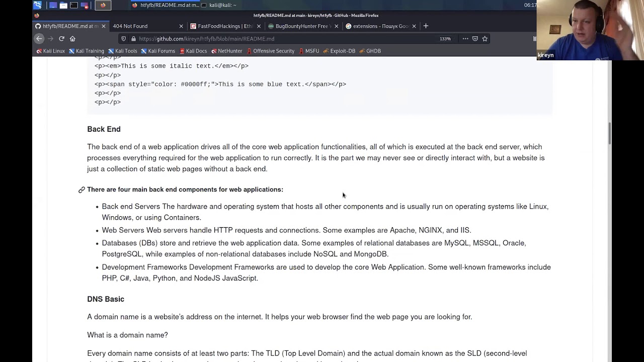Click the 'DNS Basic' heading
Viewport: 644px width, 362px height.
pyautogui.click(x=106, y=299)
